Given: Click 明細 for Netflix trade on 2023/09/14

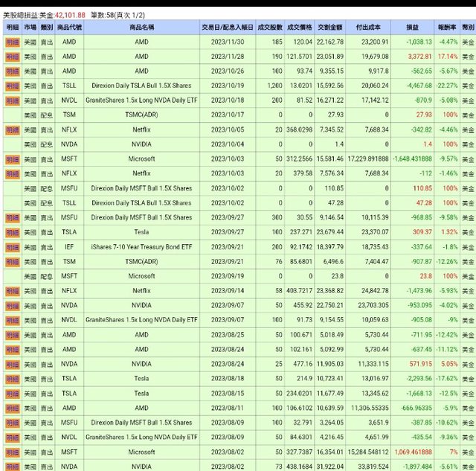Looking at the screenshot, I should 12,290.
